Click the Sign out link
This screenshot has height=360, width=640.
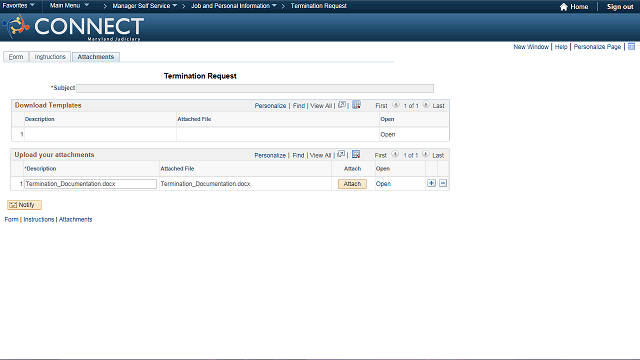point(620,7)
